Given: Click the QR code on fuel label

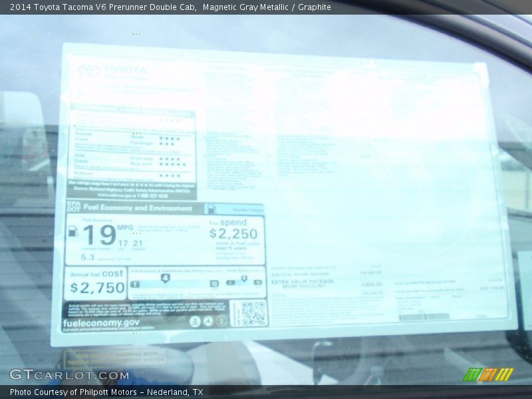Looking at the screenshot, I should click(x=253, y=313).
